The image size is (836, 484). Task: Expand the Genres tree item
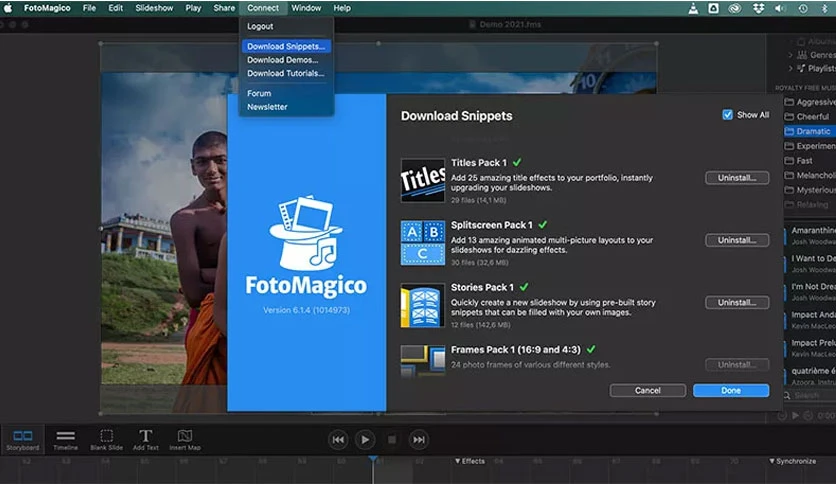[x=790, y=55]
